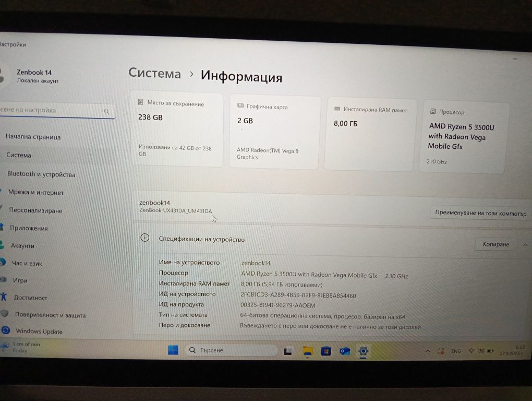
Task: Click the Процесор card chip icon
Action: (x=433, y=111)
